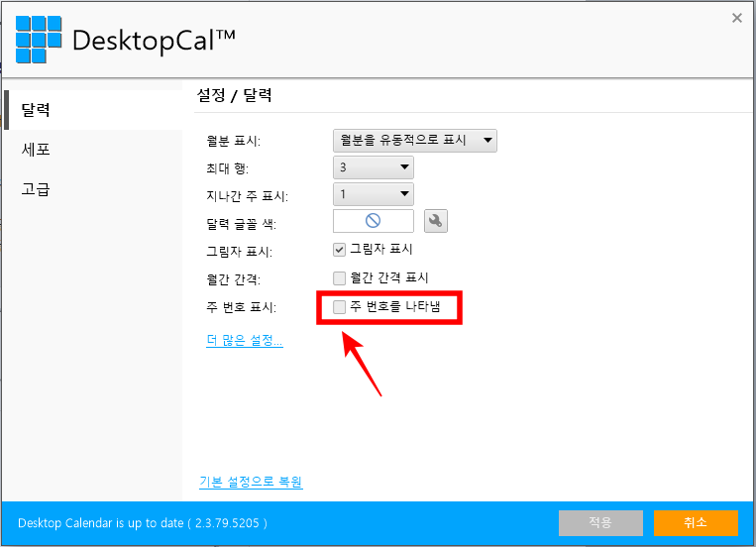Click the 지나간 주 표시: label
This screenshot has height=547, width=756.
tap(248, 196)
